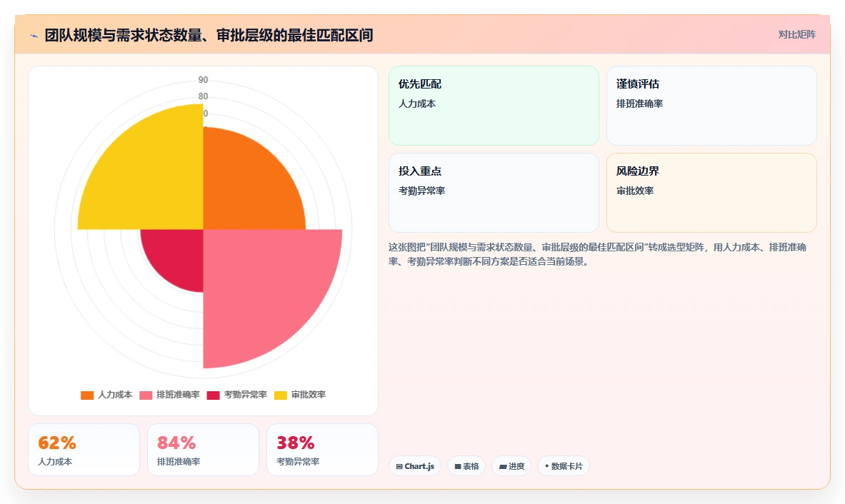
Task: Click the yellow 审批效率 legend swatch
Action: (280, 395)
